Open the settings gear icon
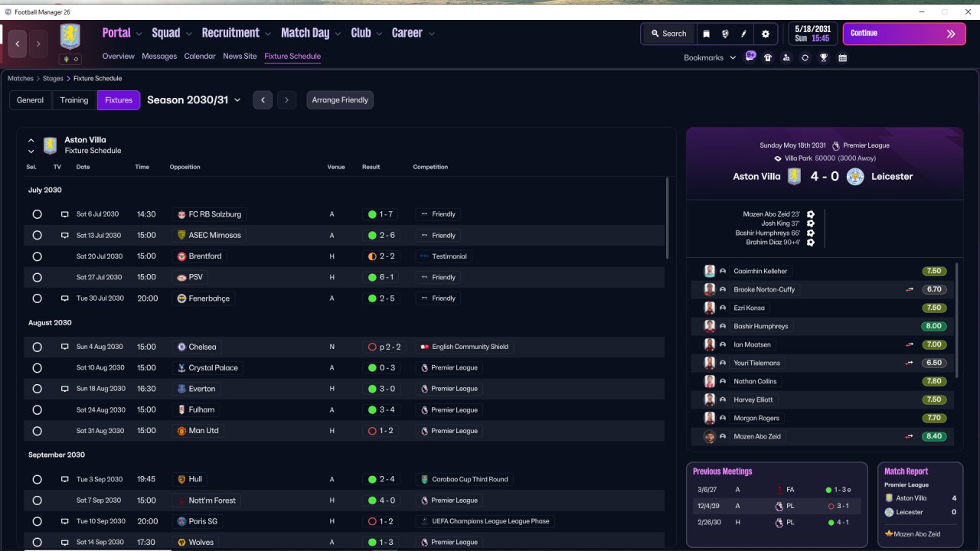The width and height of the screenshot is (980, 551). coord(766,34)
